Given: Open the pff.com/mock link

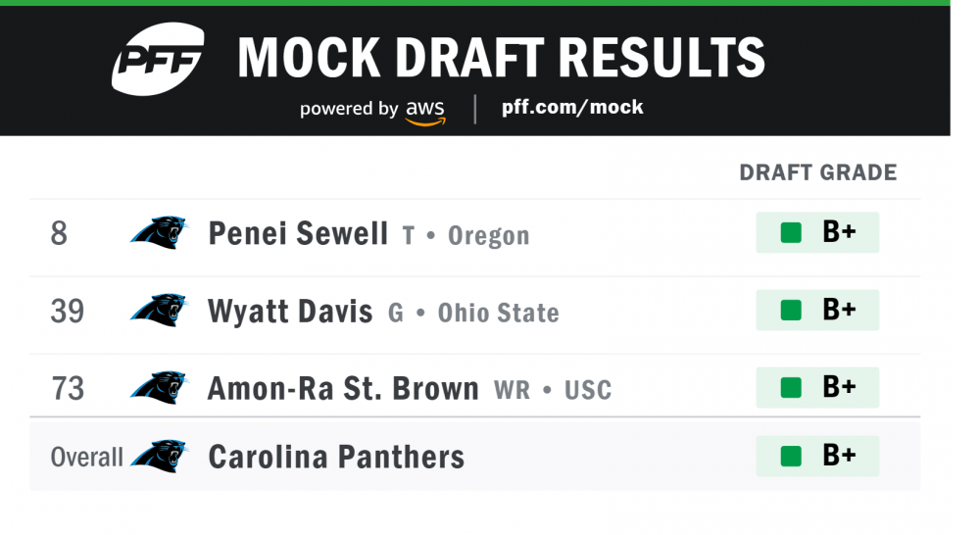Looking at the screenshot, I should 572,107.
